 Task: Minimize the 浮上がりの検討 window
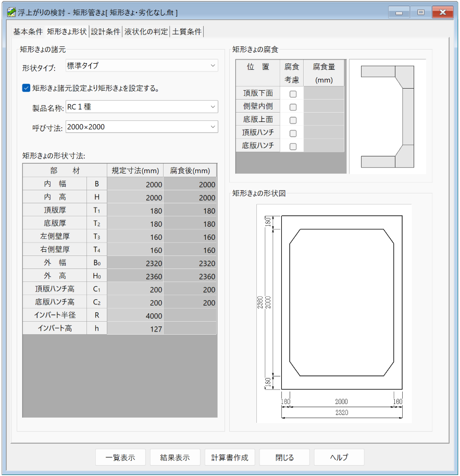(x=399, y=13)
